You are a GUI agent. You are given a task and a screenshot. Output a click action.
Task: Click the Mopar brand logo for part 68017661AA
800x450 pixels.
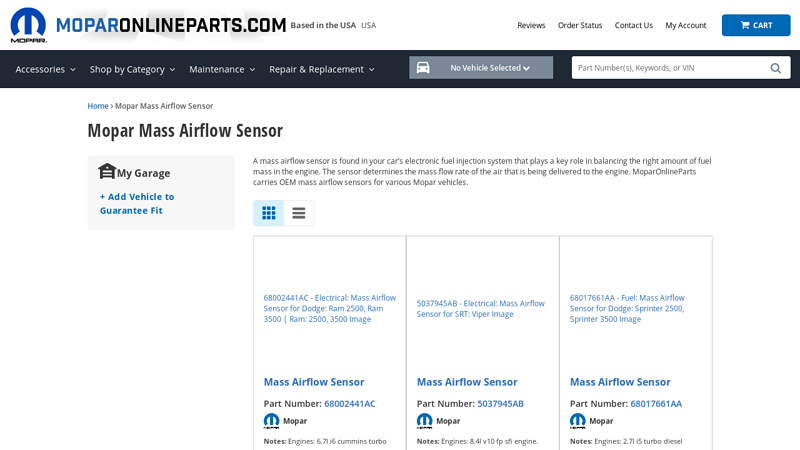click(x=578, y=421)
